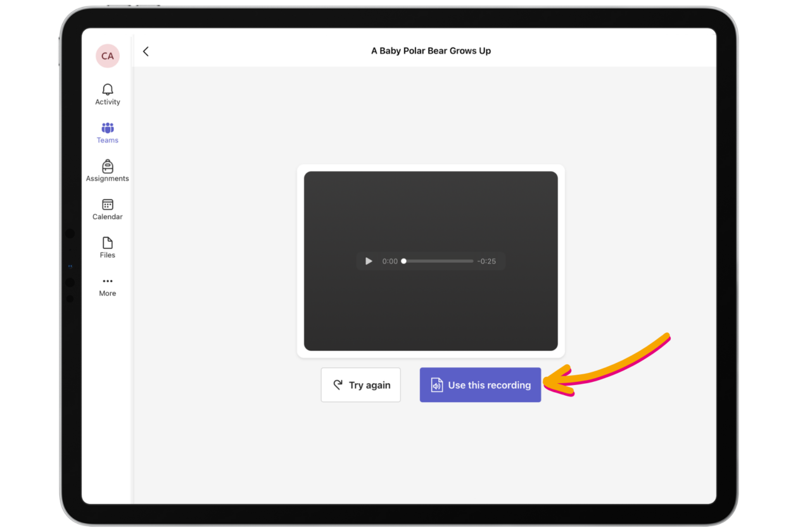Screen dimensions: 798x532
Task: Open the Files document icon
Action: [x=108, y=243]
